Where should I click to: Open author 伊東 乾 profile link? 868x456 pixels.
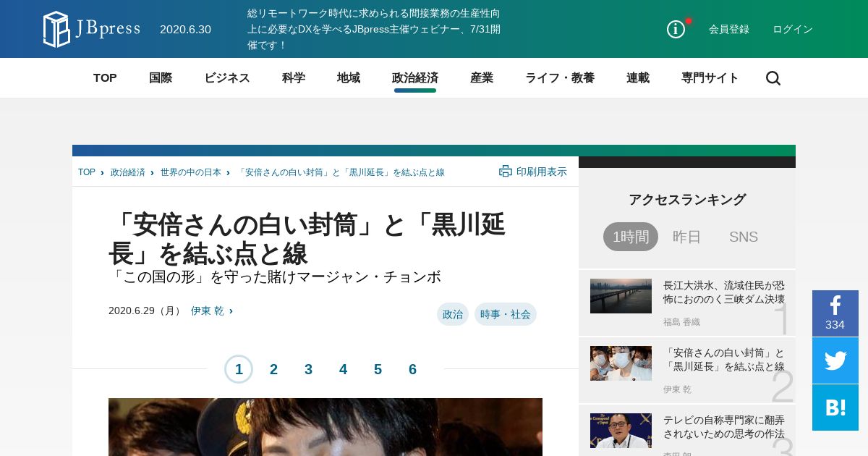(x=208, y=311)
